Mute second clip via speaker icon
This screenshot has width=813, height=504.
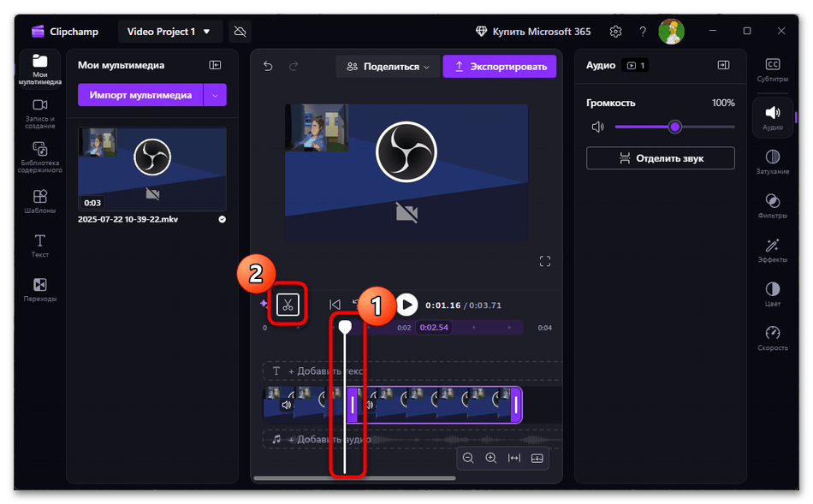(x=370, y=405)
